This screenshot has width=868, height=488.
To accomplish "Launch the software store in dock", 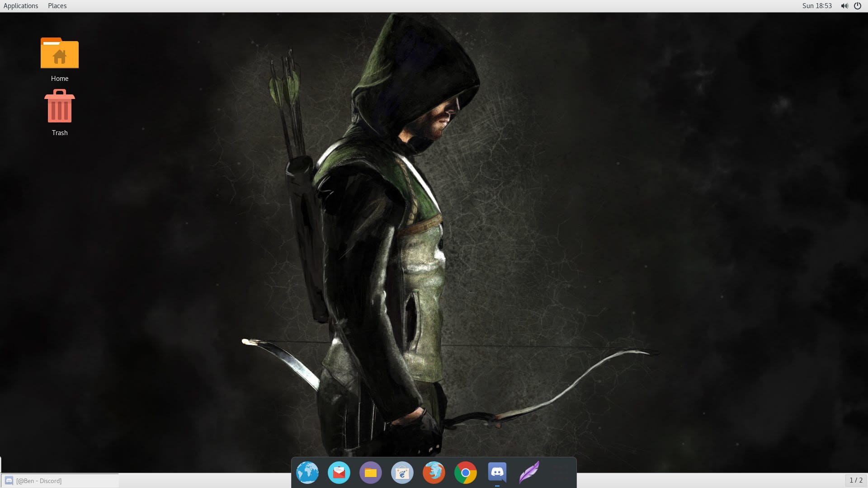I will coord(402,473).
